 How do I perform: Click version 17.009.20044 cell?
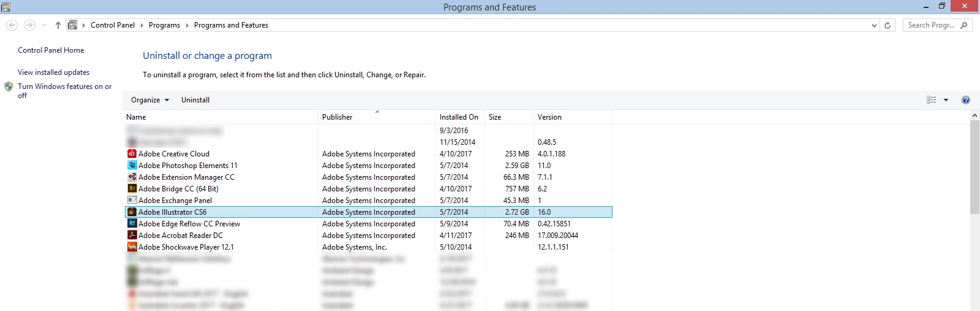click(x=558, y=236)
